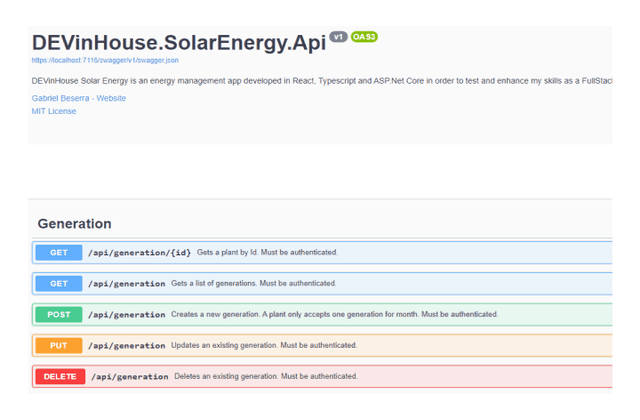Open the swagger.json URL link

click(105, 60)
